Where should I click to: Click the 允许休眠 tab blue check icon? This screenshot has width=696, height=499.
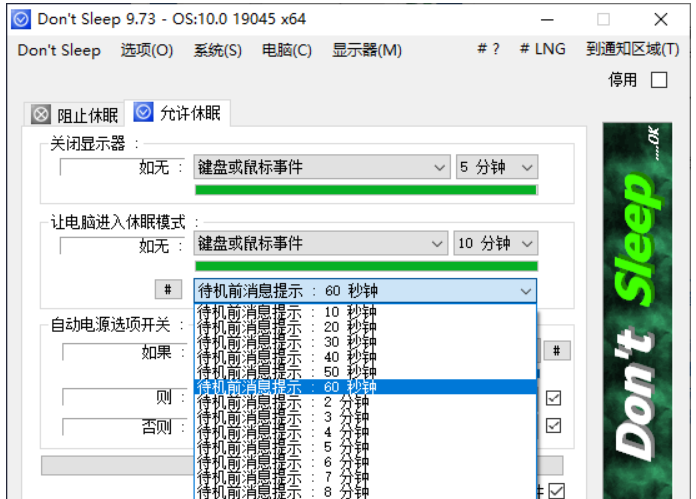point(143,112)
